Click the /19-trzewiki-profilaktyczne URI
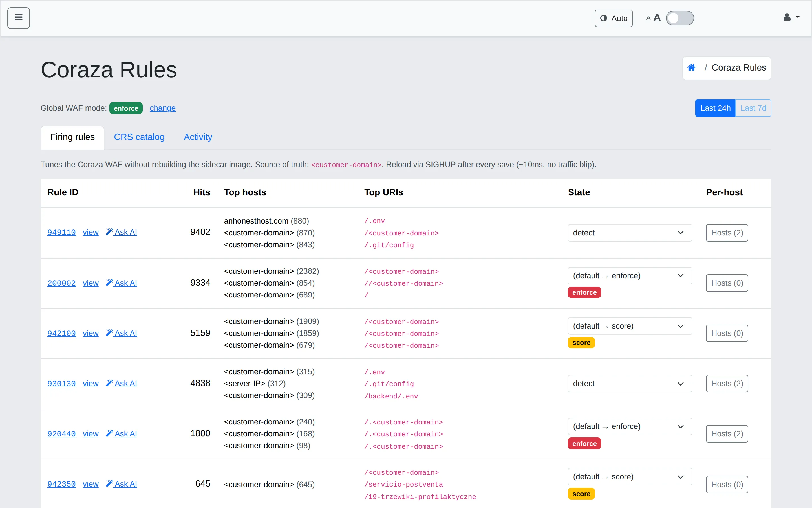812x508 pixels. (420, 497)
